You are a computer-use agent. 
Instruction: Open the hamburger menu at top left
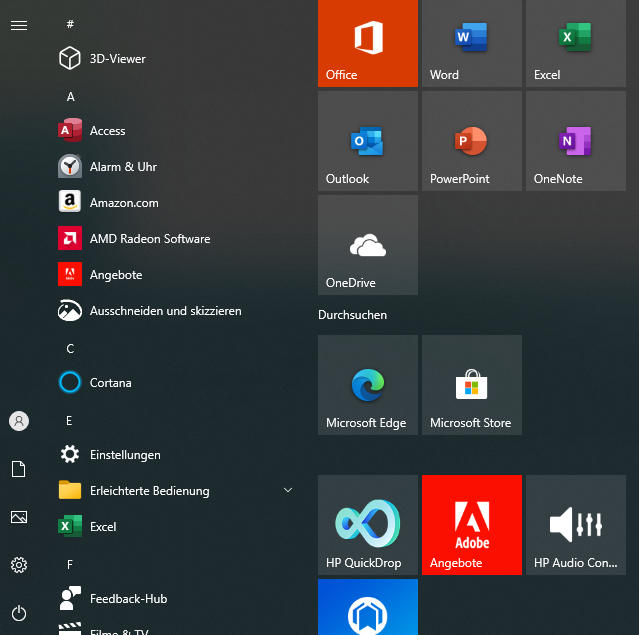(x=19, y=25)
